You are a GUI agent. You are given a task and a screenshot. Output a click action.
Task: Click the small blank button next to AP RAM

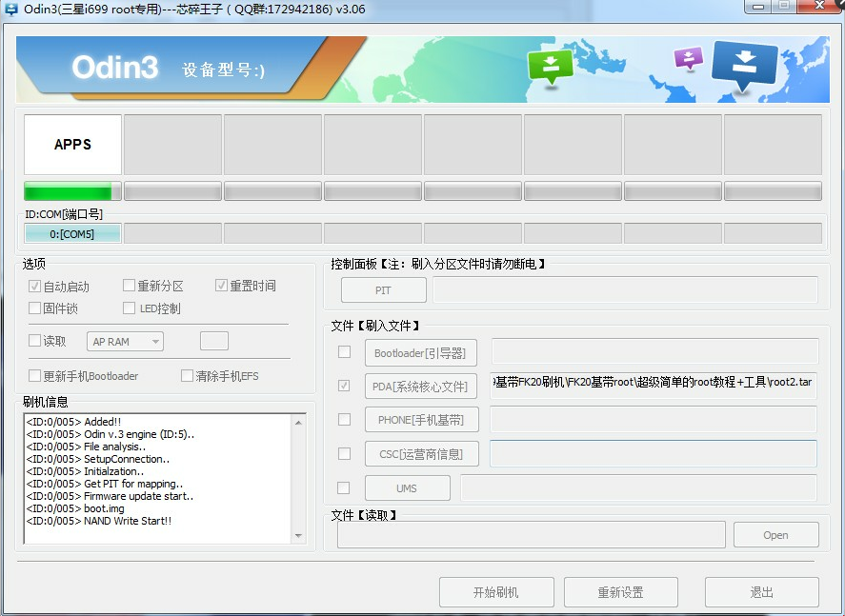point(214,341)
